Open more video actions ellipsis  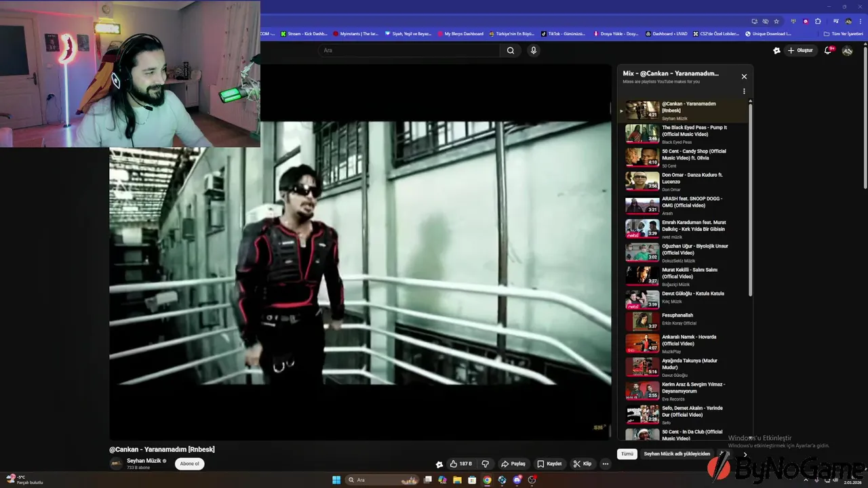(606, 464)
